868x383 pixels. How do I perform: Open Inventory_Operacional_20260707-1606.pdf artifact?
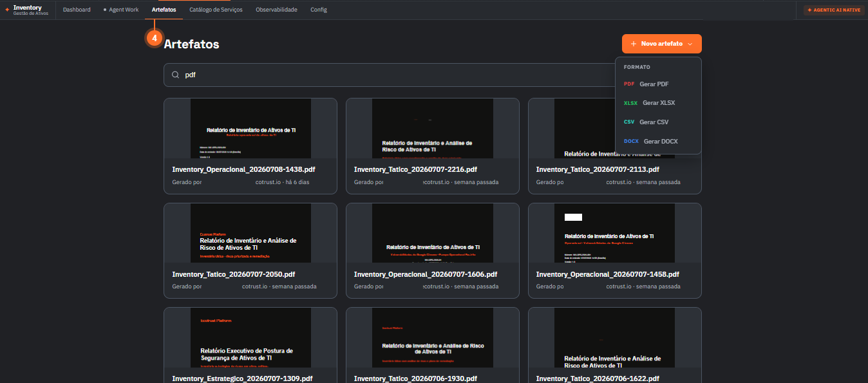[x=433, y=250]
